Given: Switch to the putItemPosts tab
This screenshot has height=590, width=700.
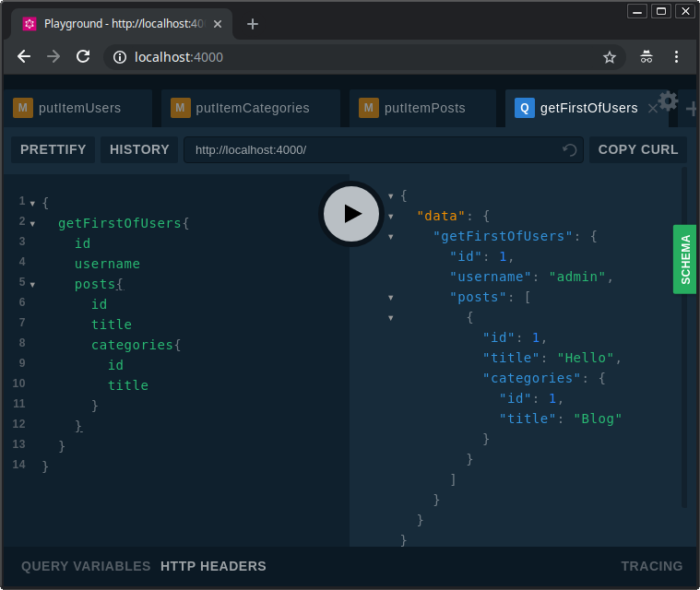Looking at the screenshot, I should click(x=422, y=108).
